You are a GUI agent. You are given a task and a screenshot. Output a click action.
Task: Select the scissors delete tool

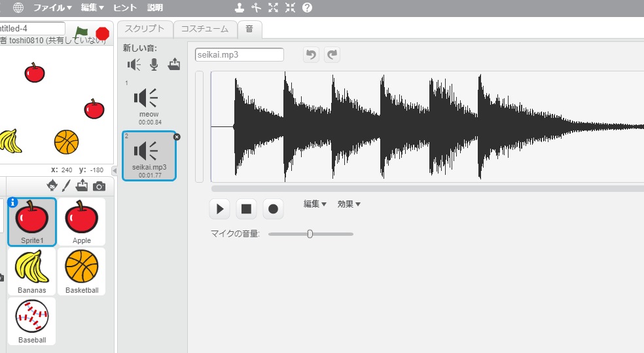point(257,7)
